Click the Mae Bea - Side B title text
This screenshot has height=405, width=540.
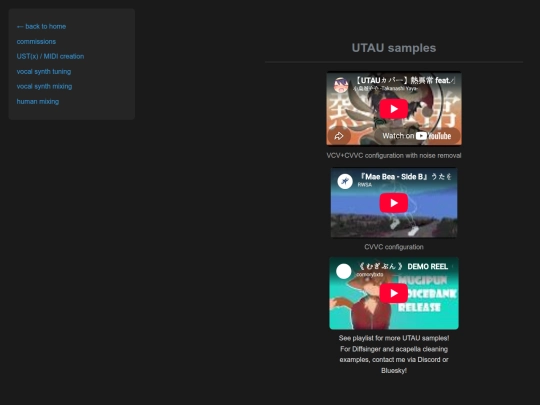click(x=405, y=177)
